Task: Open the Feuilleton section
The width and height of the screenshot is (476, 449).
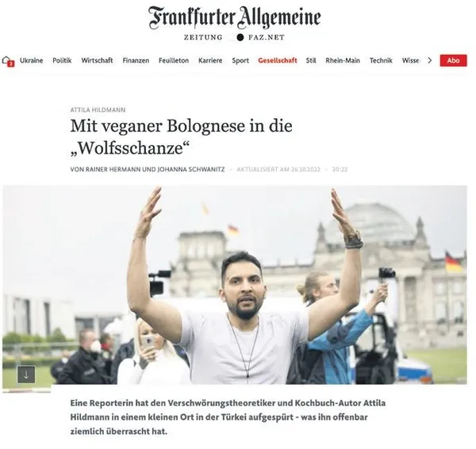Action: click(174, 60)
